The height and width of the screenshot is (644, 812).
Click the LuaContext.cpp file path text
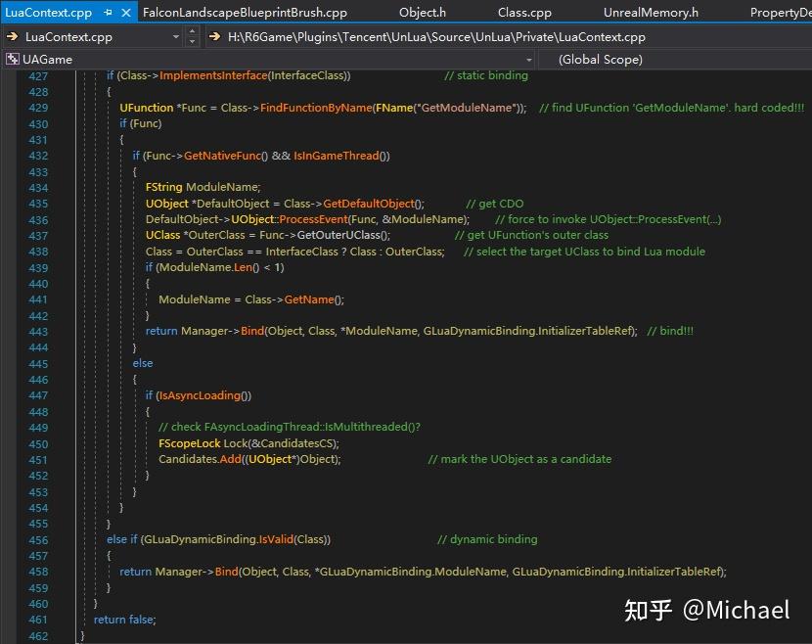tap(436, 37)
